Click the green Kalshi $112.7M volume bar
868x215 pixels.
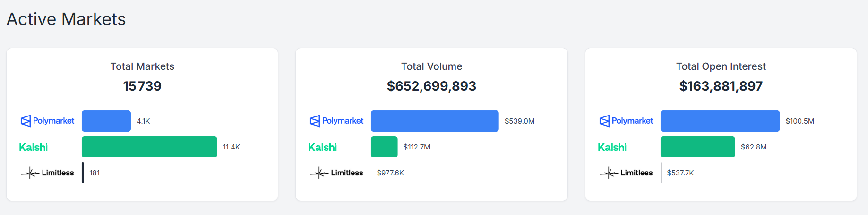pyautogui.click(x=384, y=147)
